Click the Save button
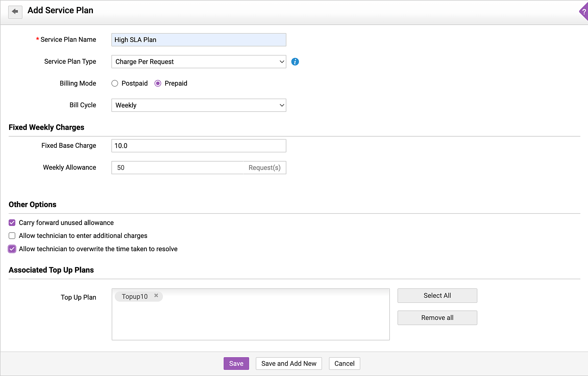This screenshot has height=376, width=588. [x=236, y=363]
